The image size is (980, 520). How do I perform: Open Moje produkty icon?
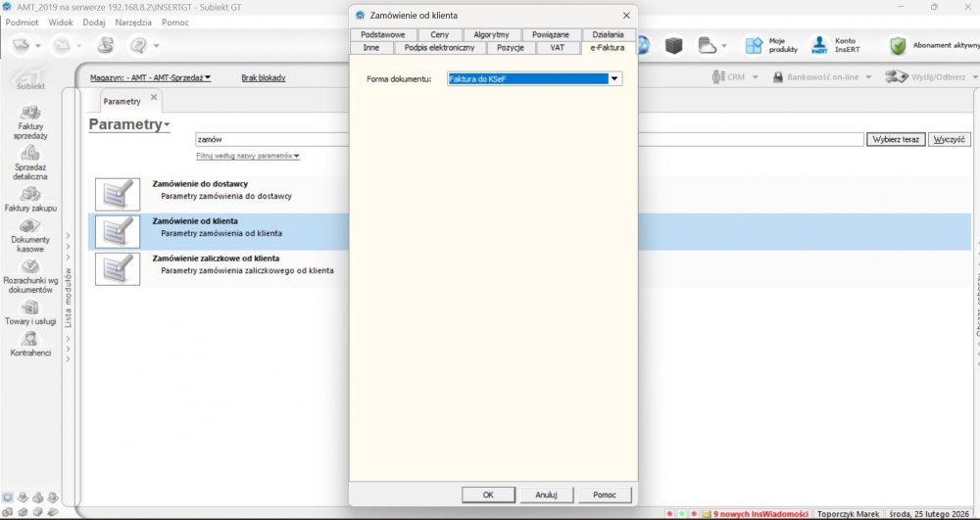coord(755,45)
